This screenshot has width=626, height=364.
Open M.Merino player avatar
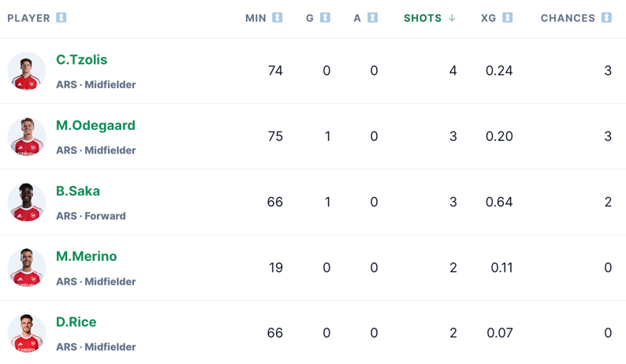(27, 267)
